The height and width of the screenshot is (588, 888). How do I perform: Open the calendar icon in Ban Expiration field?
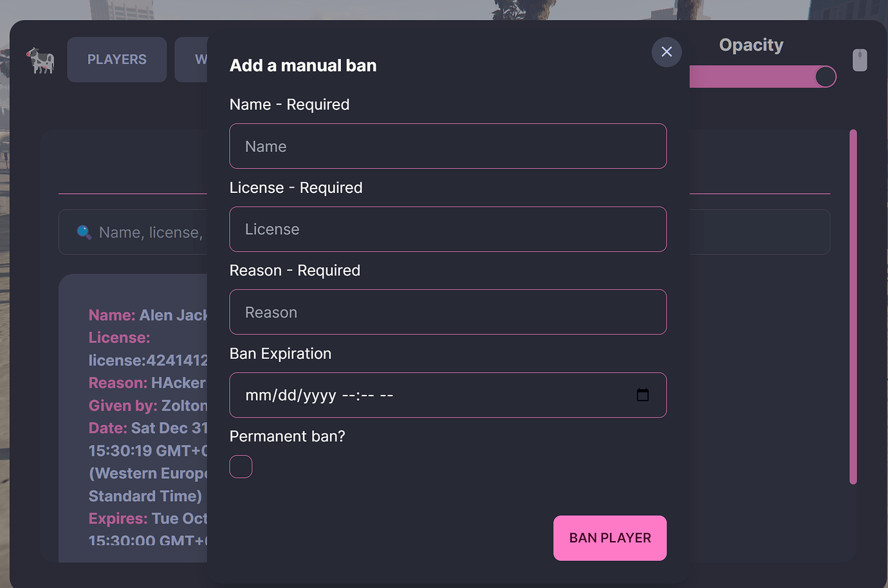coord(642,395)
